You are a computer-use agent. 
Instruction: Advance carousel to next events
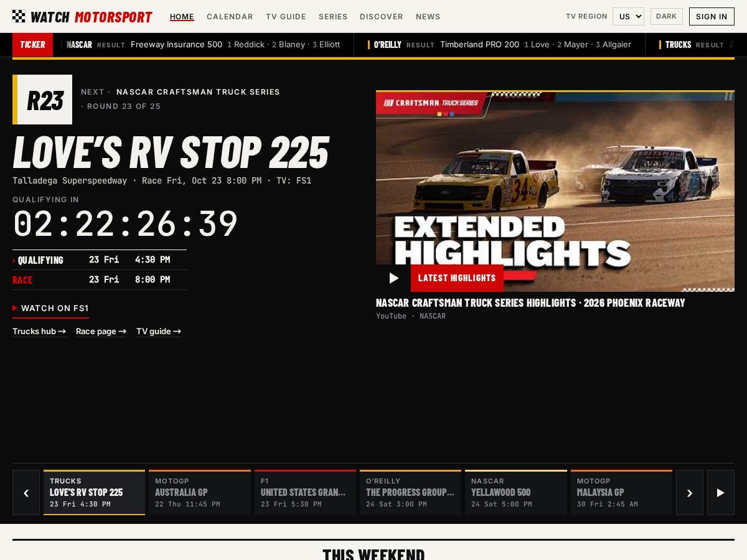click(x=690, y=492)
